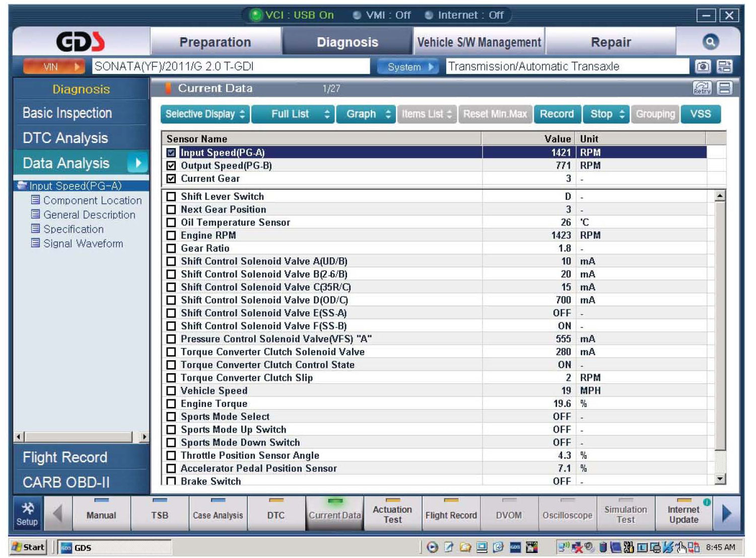Open the Preparation tab
The width and height of the screenshot is (756, 558).
click(x=215, y=42)
